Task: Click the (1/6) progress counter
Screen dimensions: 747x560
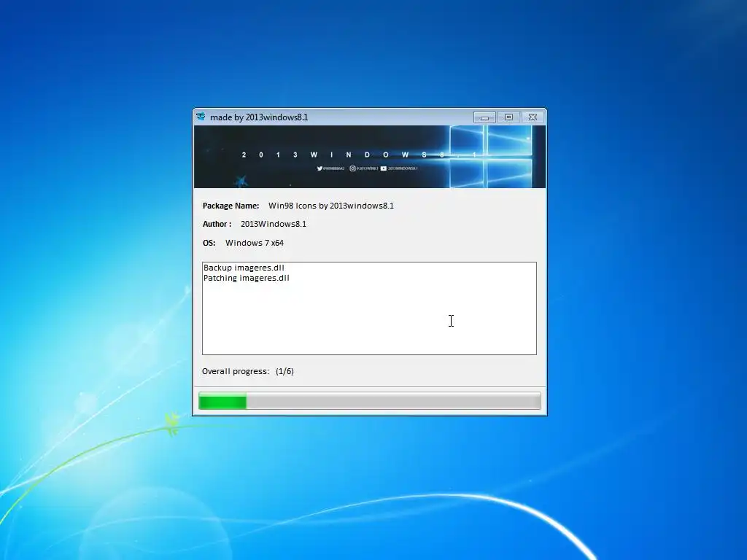Action: 285,371
